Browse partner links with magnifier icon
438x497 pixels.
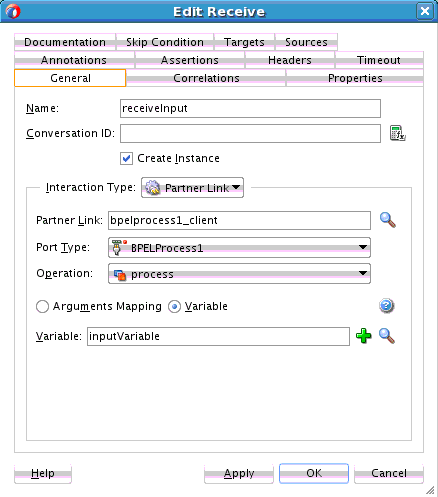[x=388, y=220]
